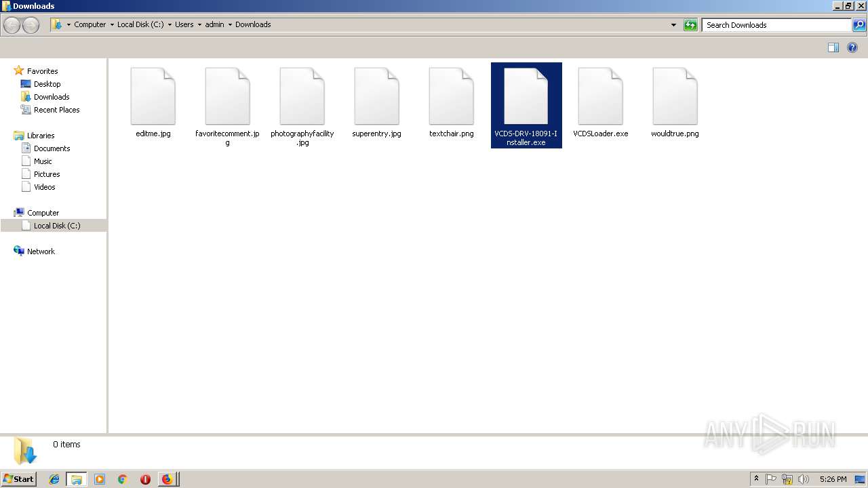Select the textchair.png file icon
Viewport: 868px width, 488px height.
(452, 96)
